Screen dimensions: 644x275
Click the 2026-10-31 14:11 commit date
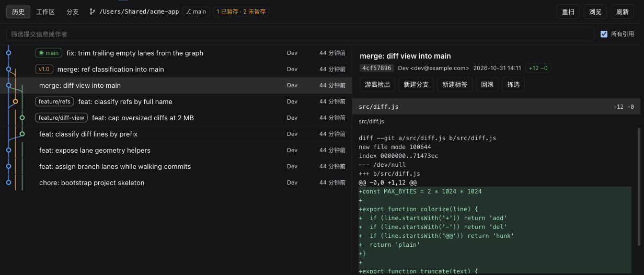click(x=497, y=68)
